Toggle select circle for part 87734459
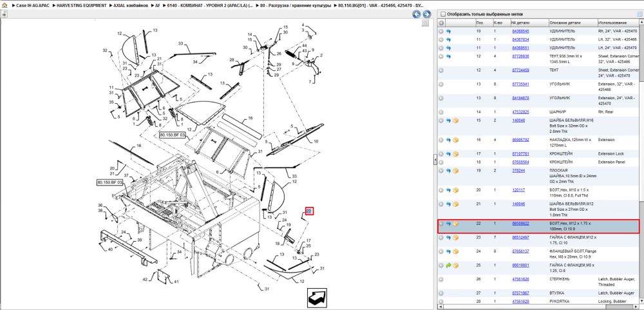Viewport: 644px width, 310px height. point(441,70)
